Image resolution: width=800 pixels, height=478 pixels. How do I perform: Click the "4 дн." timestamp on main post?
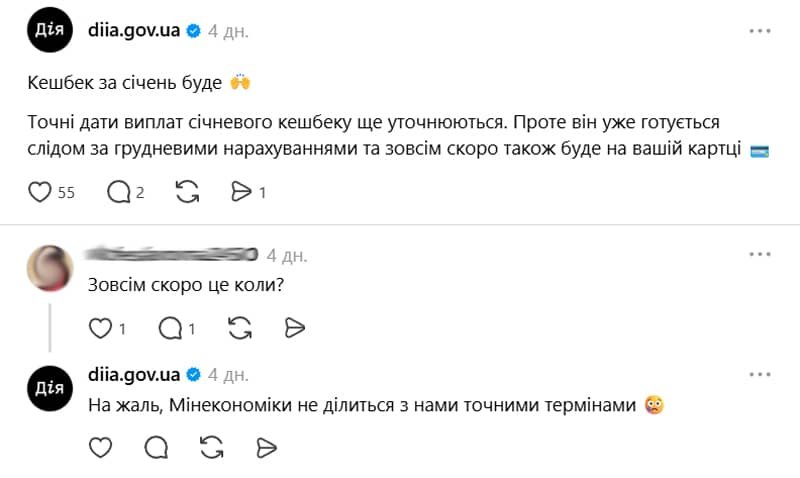click(228, 31)
